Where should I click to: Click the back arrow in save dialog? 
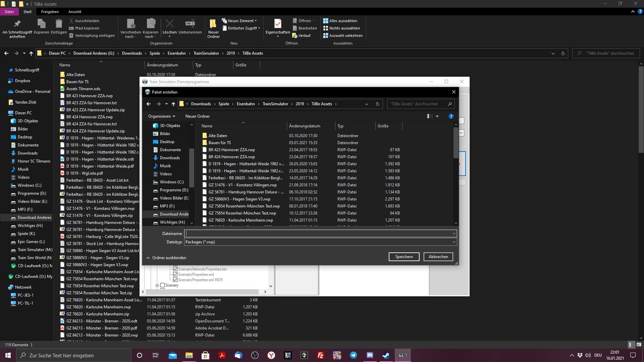pos(149,104)
